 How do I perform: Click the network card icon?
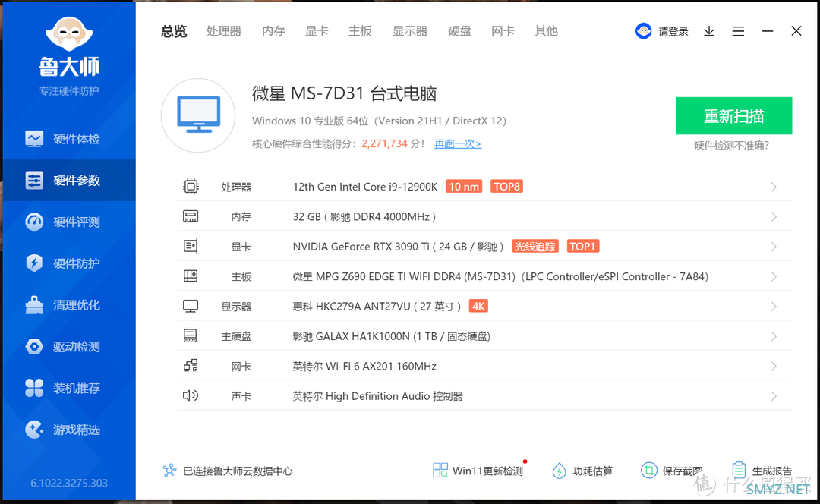[191, 365]
